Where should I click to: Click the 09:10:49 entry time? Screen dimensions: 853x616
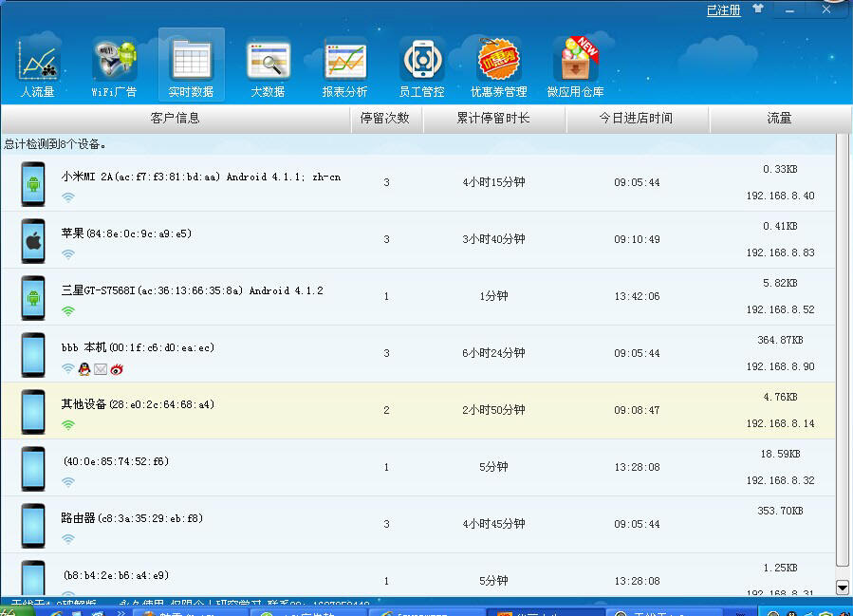(x=637, y=239)
